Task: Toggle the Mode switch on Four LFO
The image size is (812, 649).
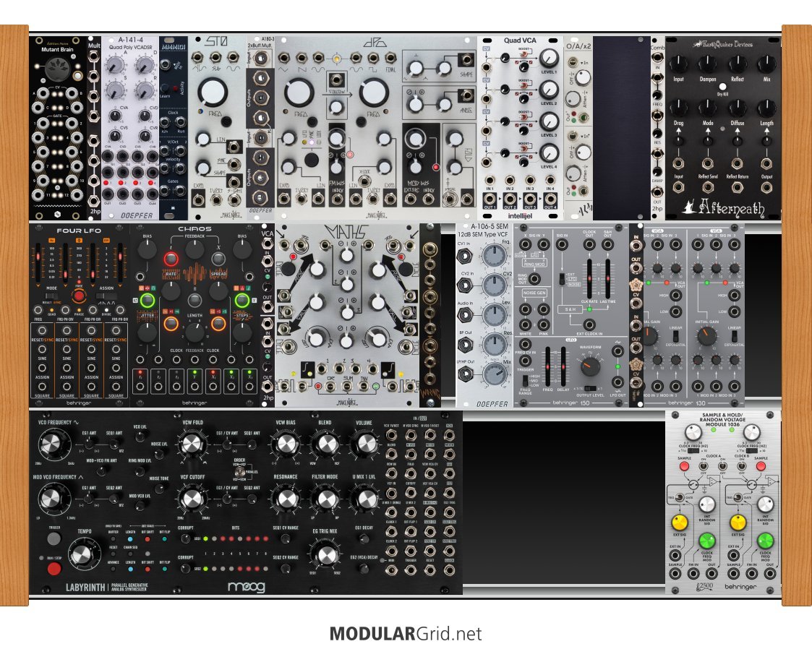Action: 52,296
